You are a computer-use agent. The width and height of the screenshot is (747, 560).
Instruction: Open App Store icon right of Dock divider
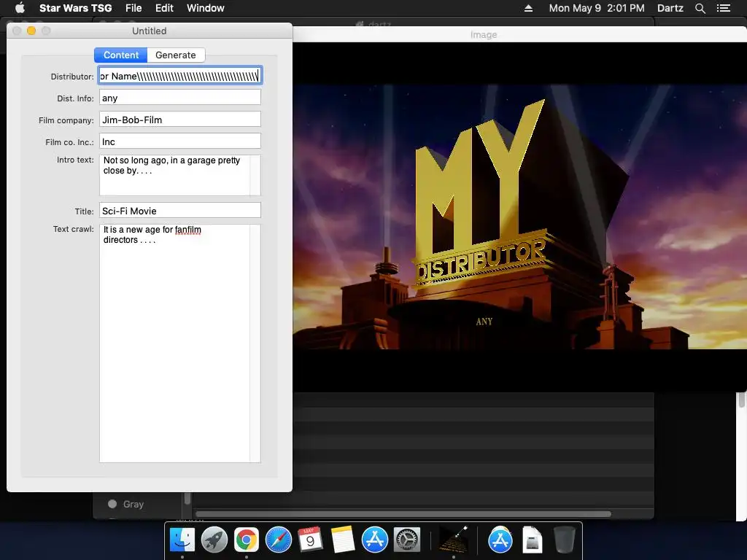[x=500, y=540]
